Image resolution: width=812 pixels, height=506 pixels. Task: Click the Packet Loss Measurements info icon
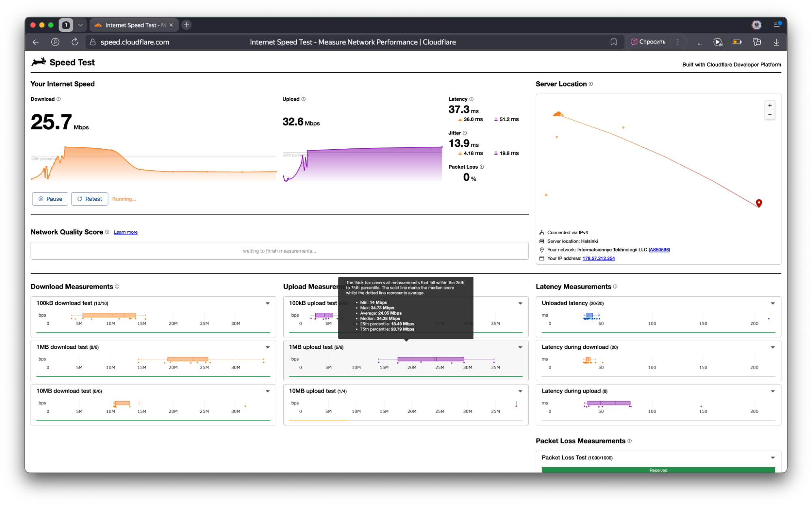pos(629,441)
